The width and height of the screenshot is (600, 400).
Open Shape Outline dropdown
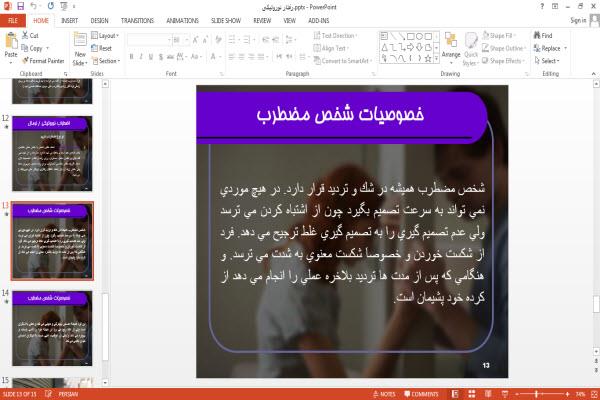tap(504, 48)
